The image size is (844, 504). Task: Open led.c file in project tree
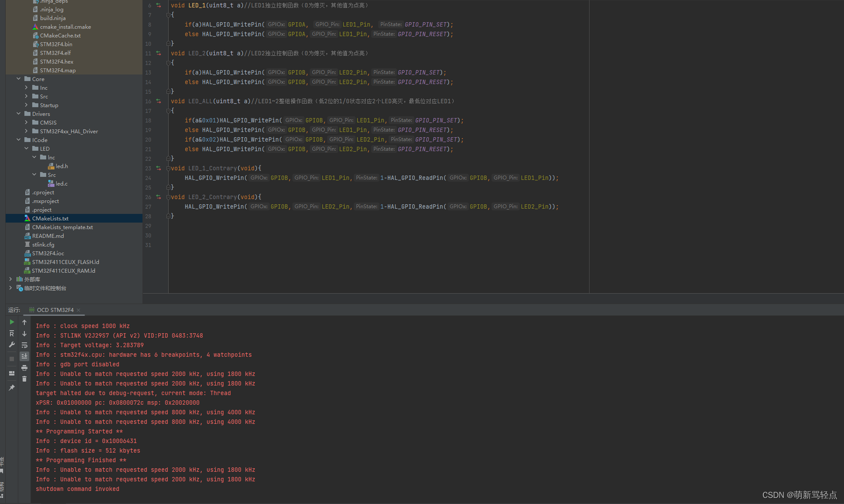[61, 183]
